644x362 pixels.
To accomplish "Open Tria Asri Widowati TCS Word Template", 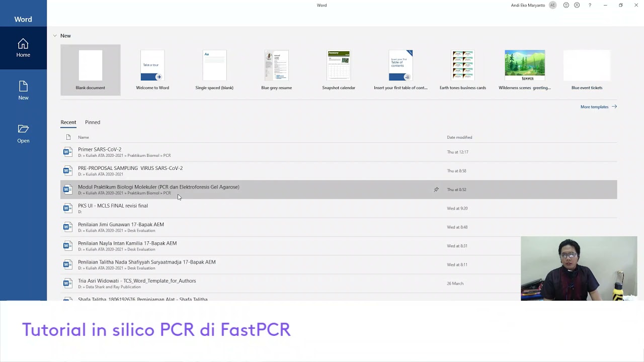I will [290, 284].
